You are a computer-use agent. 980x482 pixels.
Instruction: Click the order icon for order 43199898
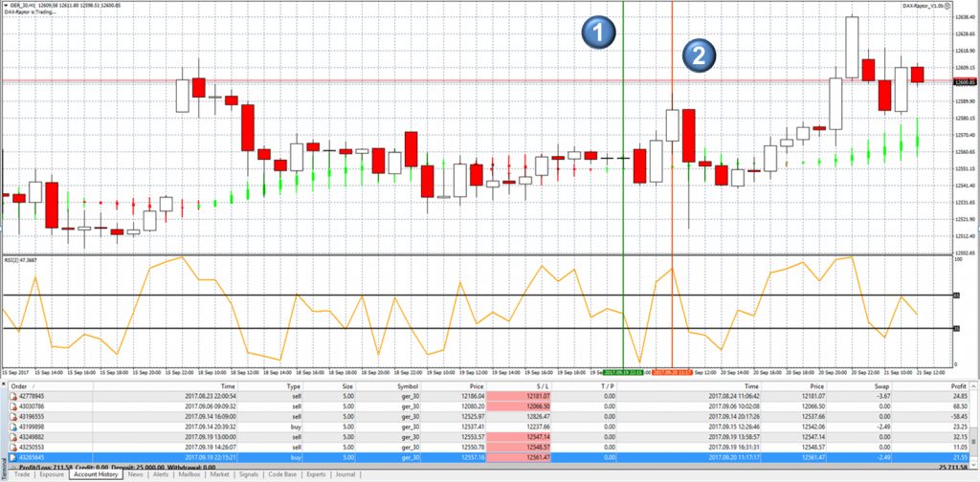pos(15,427)
